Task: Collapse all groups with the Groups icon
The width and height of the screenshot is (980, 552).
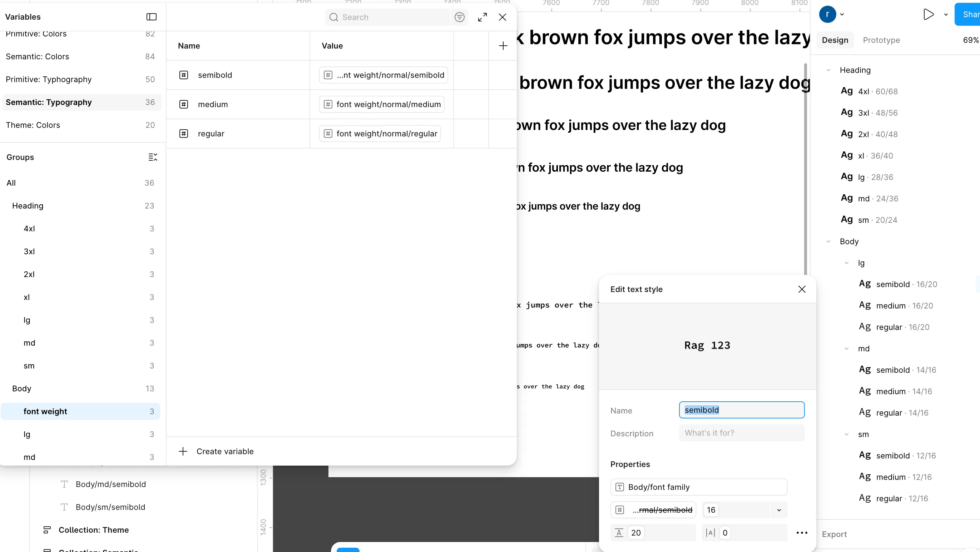Action: (153, 157)
